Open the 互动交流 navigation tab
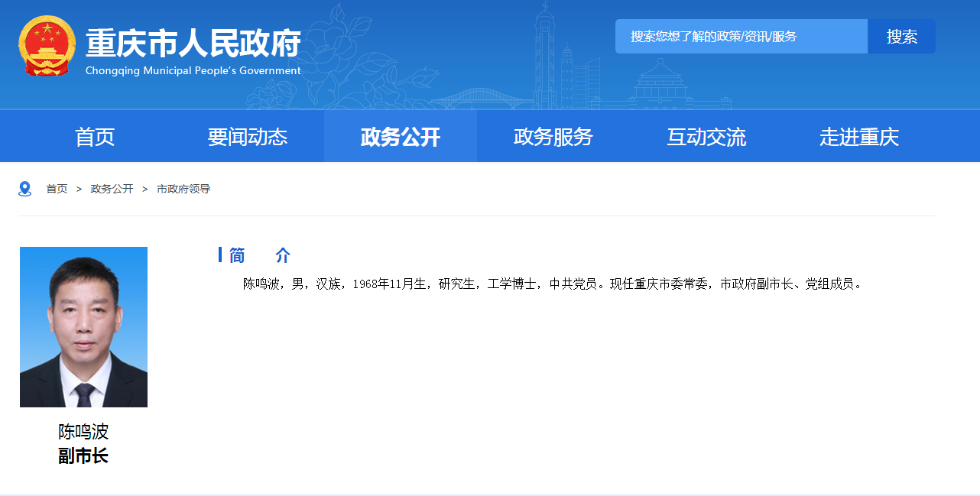The image size is (980, 496). pyautogui.click(x=706, y=137)
